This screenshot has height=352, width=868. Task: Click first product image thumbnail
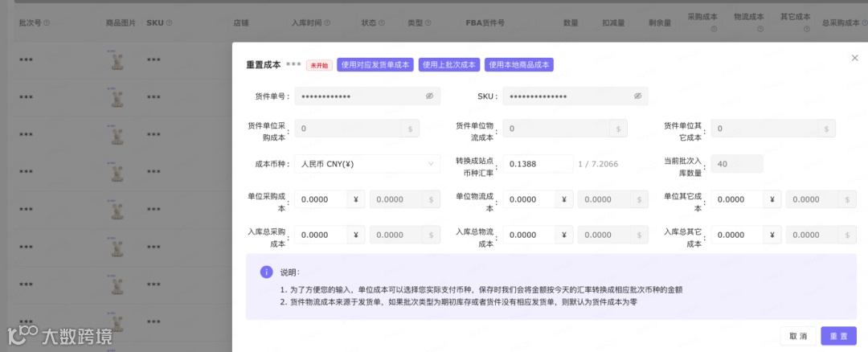click(x=117, y=59)
